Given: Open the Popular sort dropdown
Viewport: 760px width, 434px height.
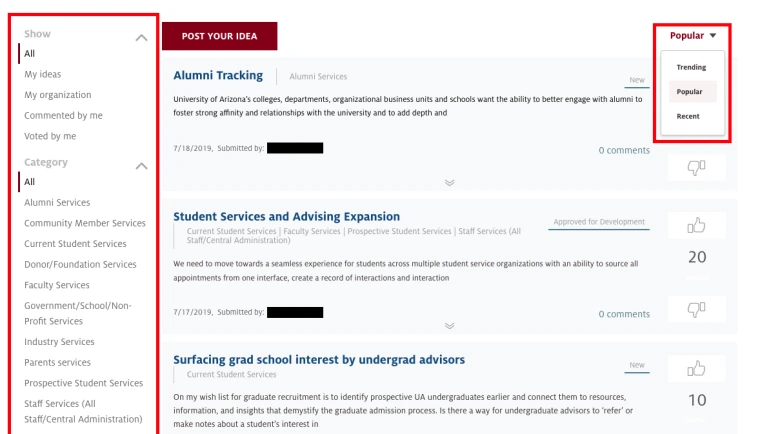Looking at the screenshot, I should 693,35.
